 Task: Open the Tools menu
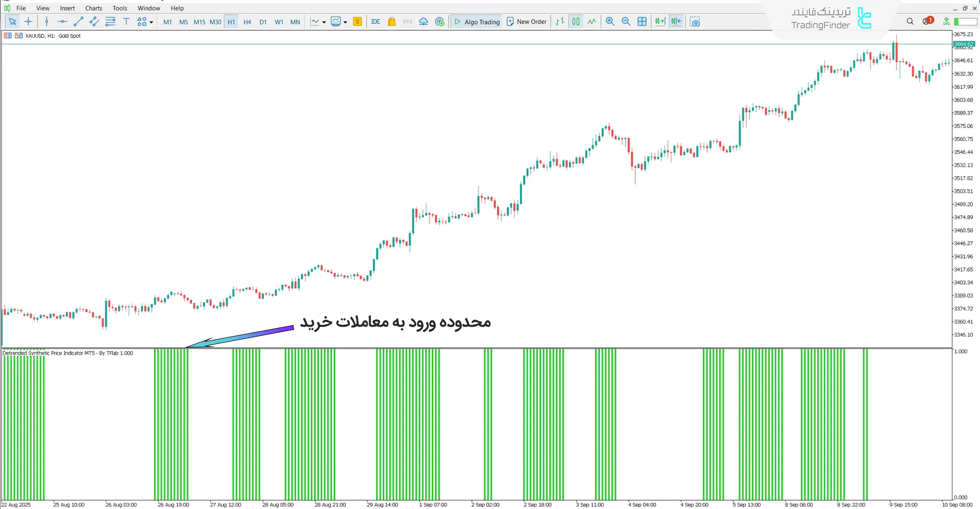point(119,8)
